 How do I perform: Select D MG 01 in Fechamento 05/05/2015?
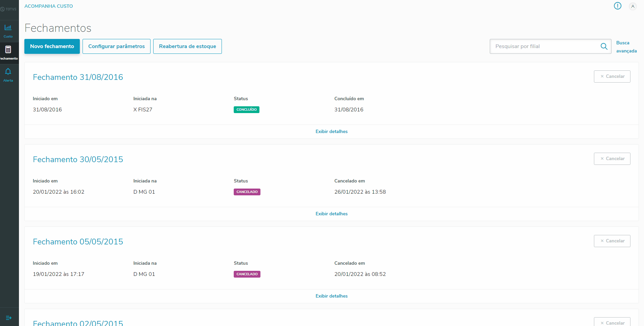(144, 274)
